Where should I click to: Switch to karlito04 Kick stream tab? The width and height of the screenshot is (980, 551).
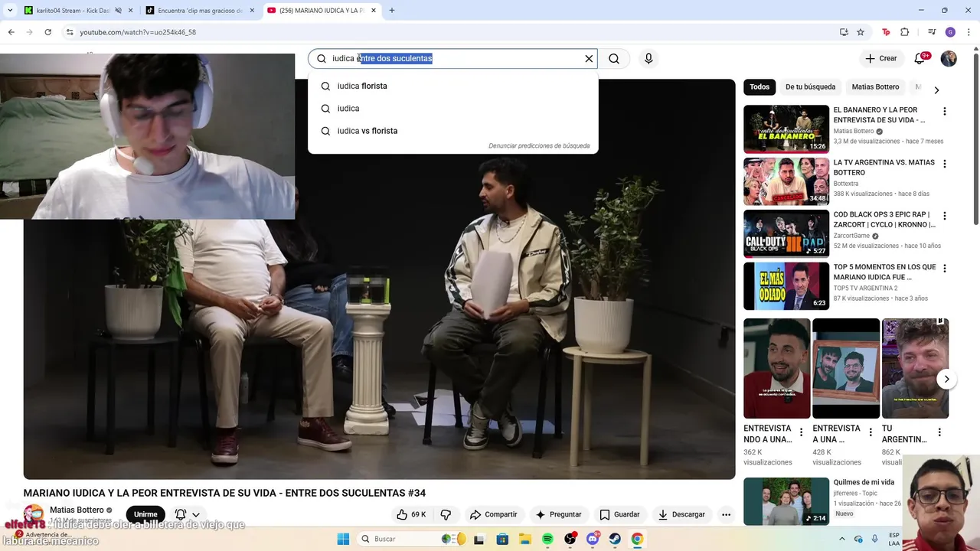coord(69,11)
